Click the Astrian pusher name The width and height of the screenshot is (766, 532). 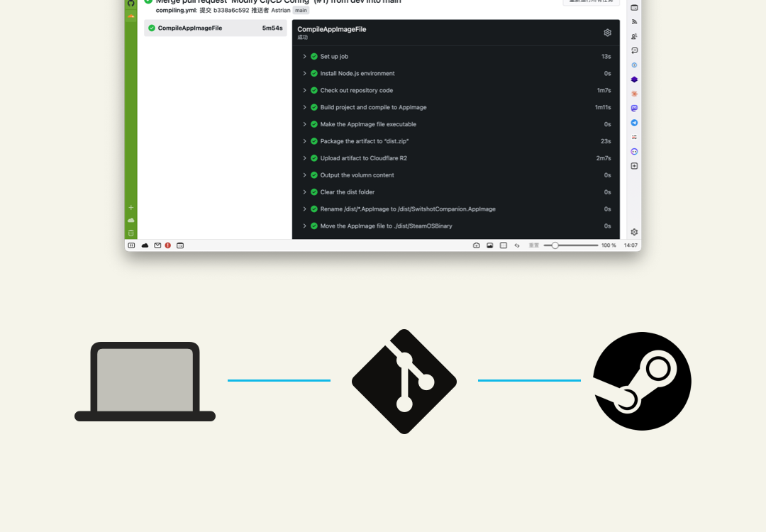(281, 10)
